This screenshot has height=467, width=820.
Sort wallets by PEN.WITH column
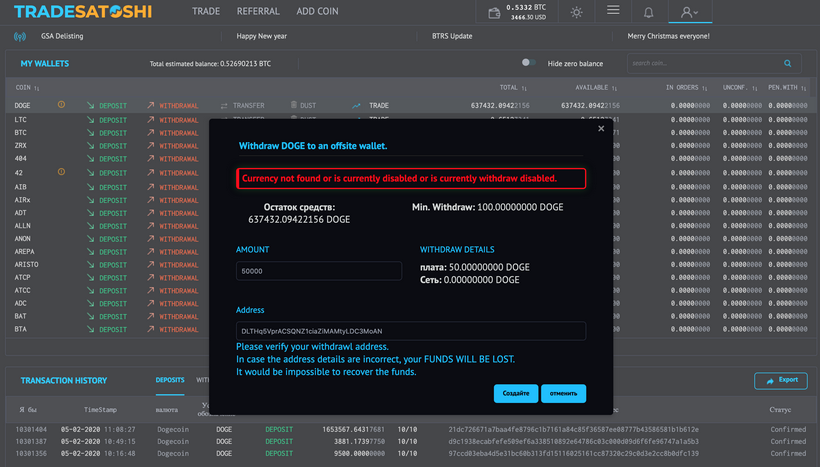(787, 88)
